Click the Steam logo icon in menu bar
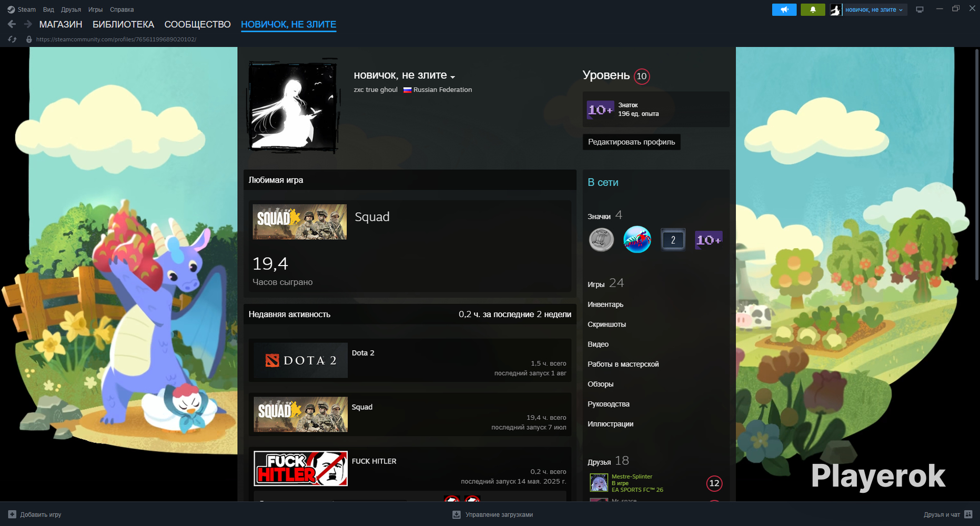This screenshot has height=526, width=980. (x=11, y=9)
